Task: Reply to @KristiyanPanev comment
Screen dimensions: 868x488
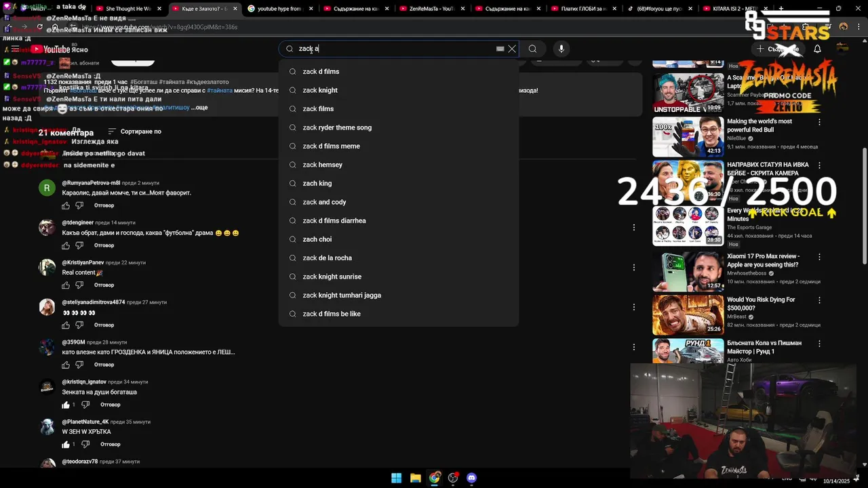Action: click(104, 285)
